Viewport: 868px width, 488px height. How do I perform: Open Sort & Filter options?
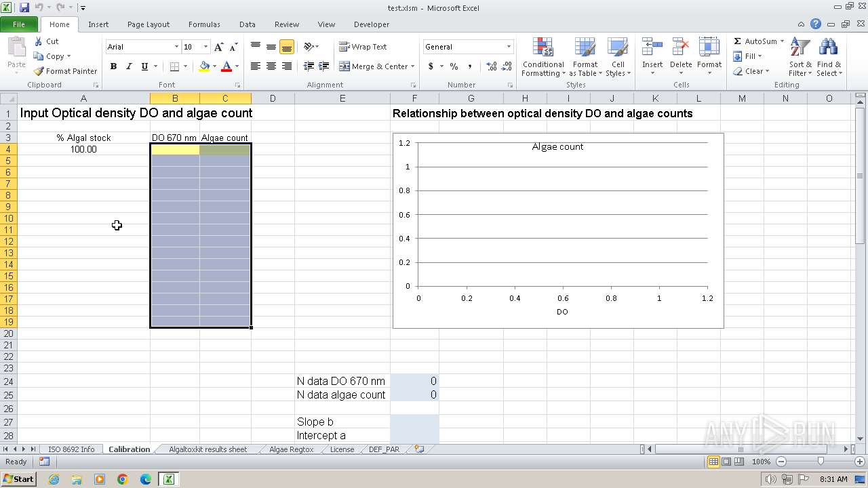(800, 57)
